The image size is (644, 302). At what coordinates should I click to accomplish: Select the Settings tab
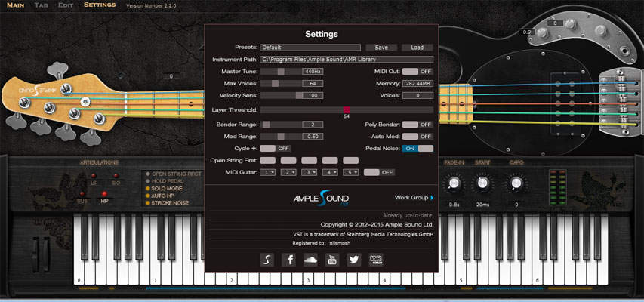(100, 5)
